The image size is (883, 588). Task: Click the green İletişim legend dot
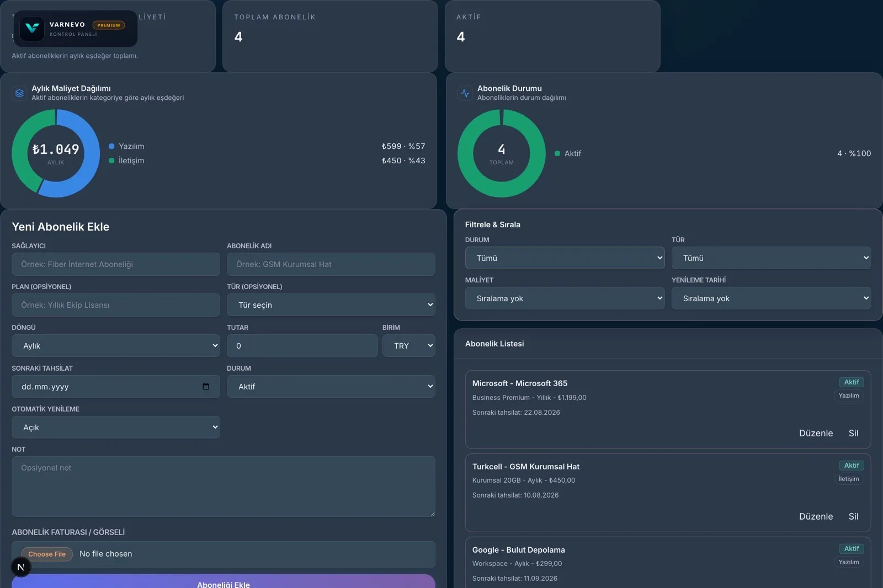tap(111, 161)
